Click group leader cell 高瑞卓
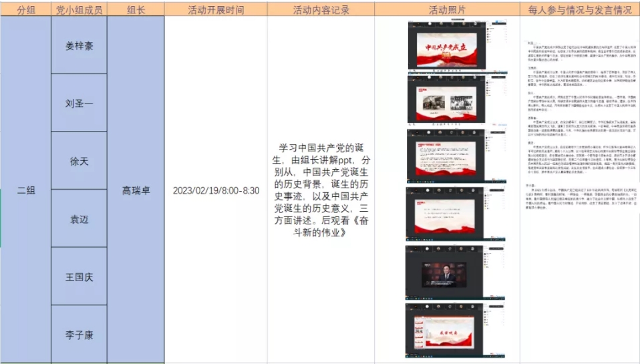Viewport: 640px width, 364px height. [136, 190]
